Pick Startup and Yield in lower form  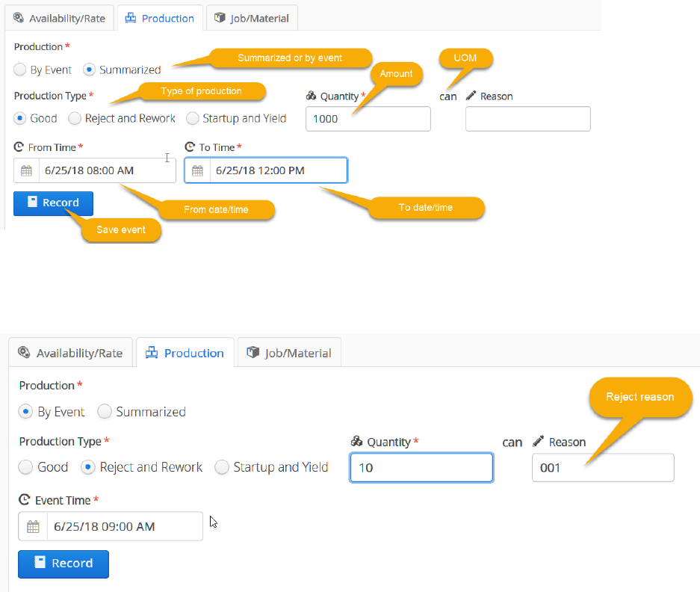222,467
